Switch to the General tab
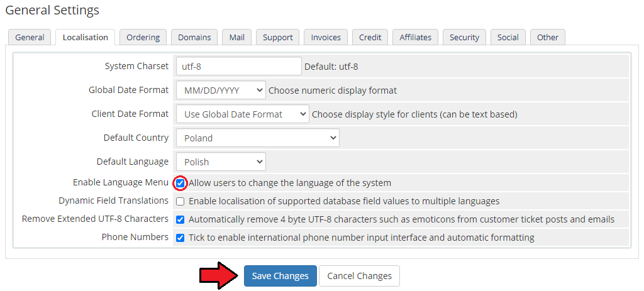Image resolution: width=644 pixels, height=291 pixels. click(x=30, y=37)
